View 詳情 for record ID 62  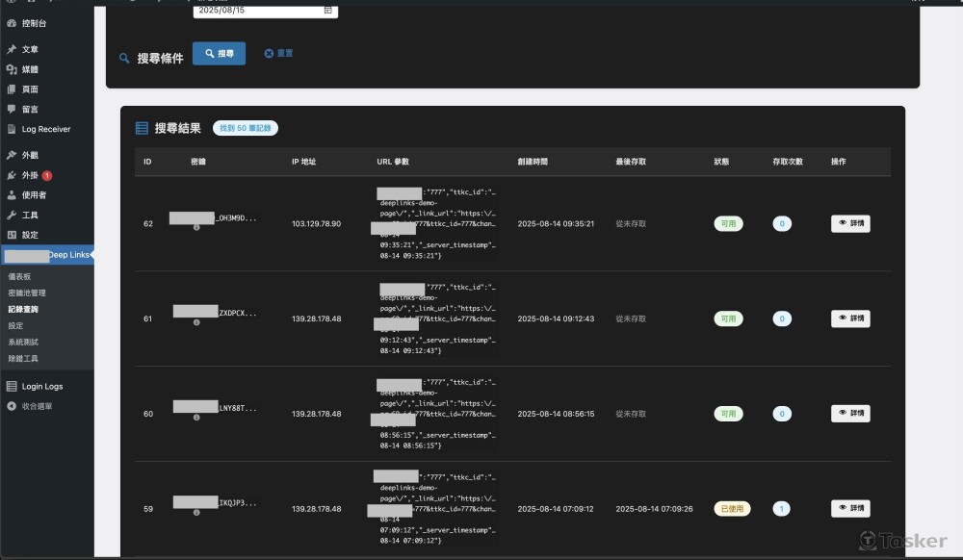(x=849, y=223)
